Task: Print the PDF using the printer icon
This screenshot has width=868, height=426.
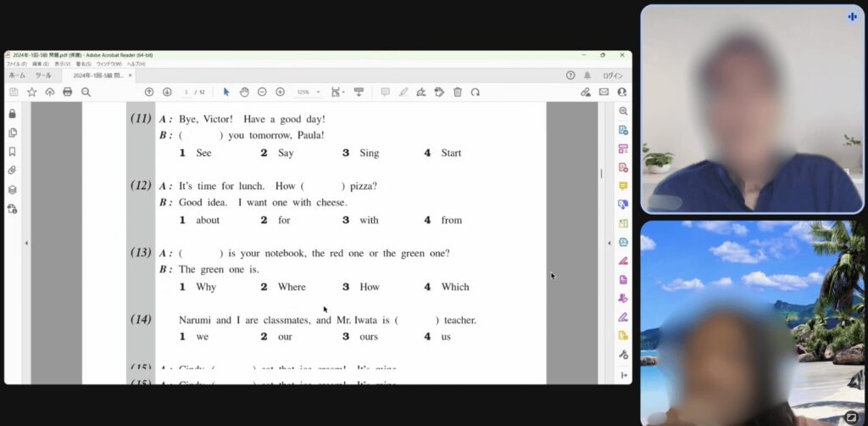Action: pyautogui.click(x=67, y=92)
